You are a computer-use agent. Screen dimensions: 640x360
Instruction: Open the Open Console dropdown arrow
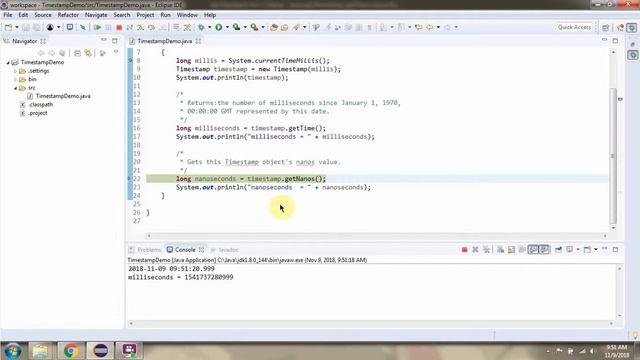(x=596, y=250)
